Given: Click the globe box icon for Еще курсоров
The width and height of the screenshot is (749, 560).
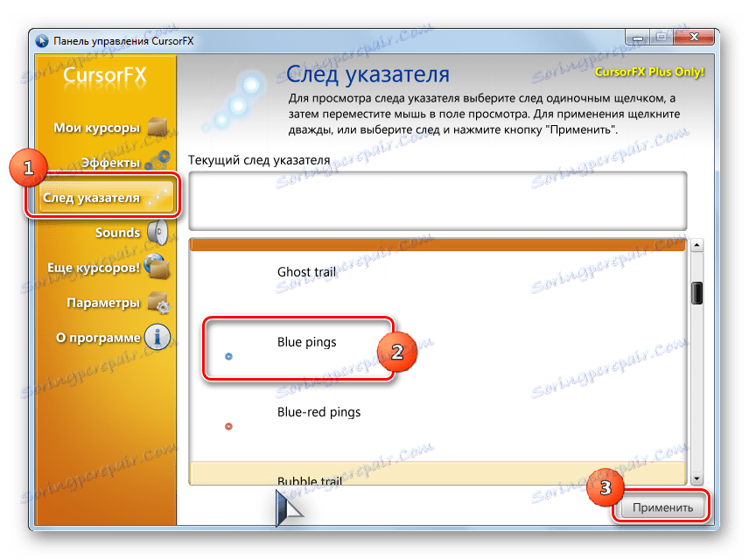Looking at the screenshot, I should [x=157, y=266].
